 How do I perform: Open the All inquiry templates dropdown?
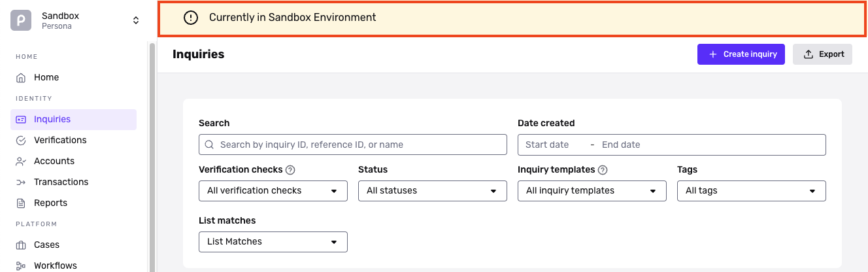pyautogui.click(x=592, y=191)
